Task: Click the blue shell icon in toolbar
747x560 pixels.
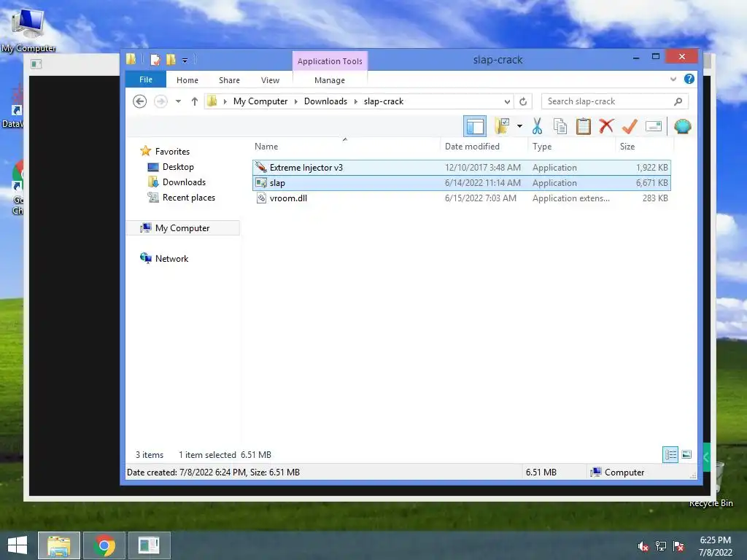Action: tap(682, 126)
